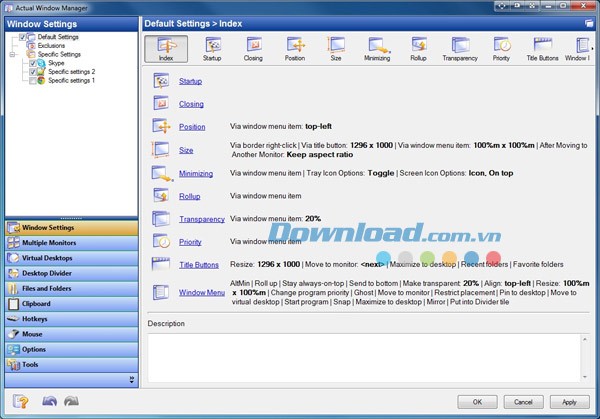Toggle the Skype checkbox

tap(33, 63)
